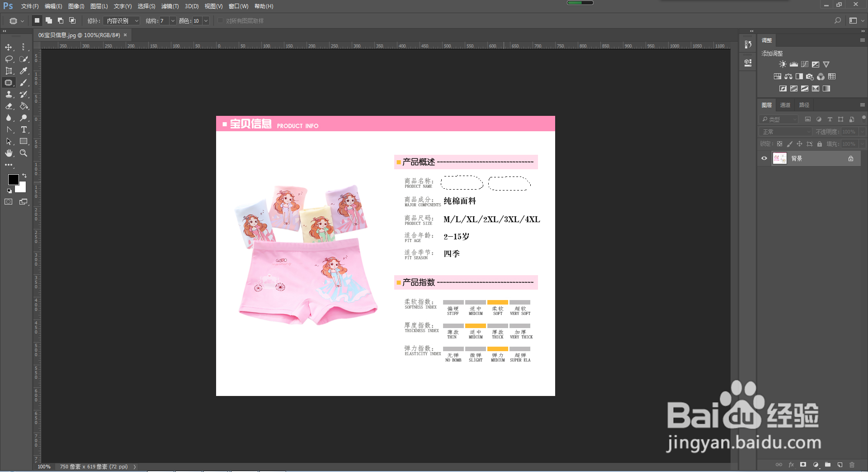Click the 背景 layer thumbnail
The width and height of the screenshot is (868, 472).
[779, 158]
